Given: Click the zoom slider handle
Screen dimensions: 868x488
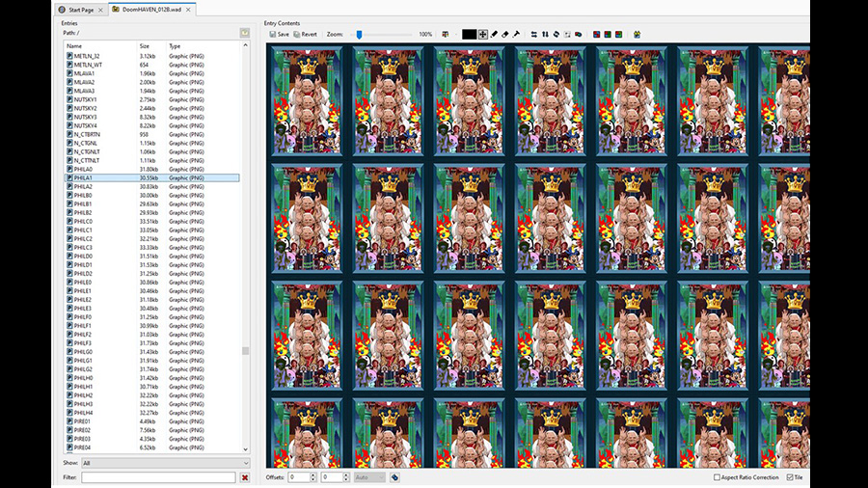Looking at the screenshot, I should pyautogui.click(x=359, y=35).
